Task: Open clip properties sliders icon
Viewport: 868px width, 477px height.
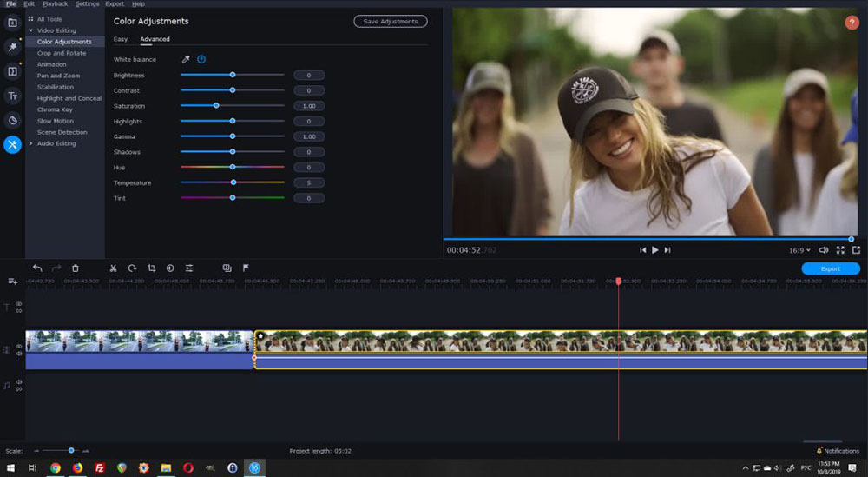Action: (188, 268)
